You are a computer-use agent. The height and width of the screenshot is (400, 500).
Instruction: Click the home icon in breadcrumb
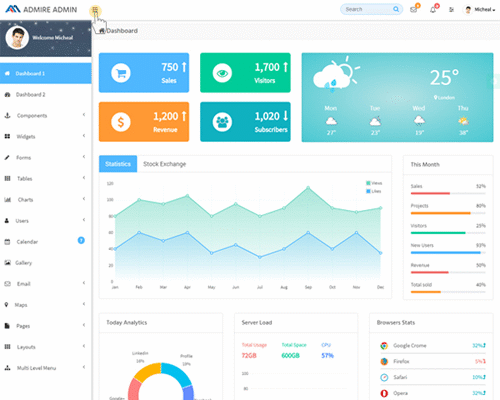pos(102,31)
